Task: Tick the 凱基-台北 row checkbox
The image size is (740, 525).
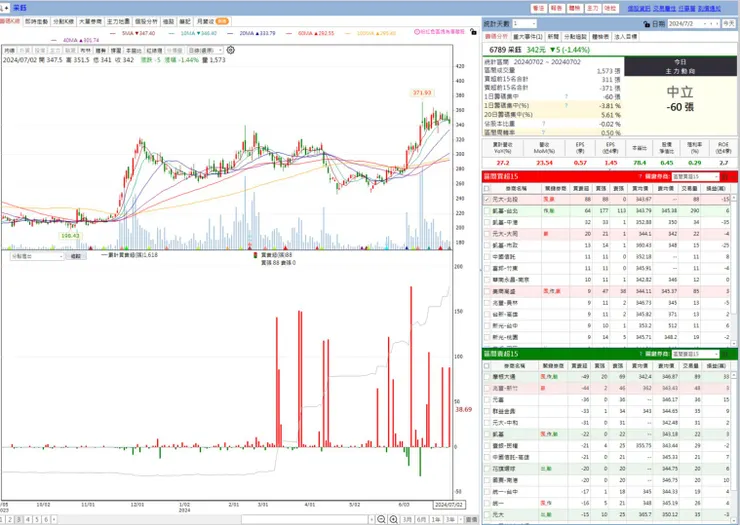Action: pyautogui.click(x=487, y=211)
